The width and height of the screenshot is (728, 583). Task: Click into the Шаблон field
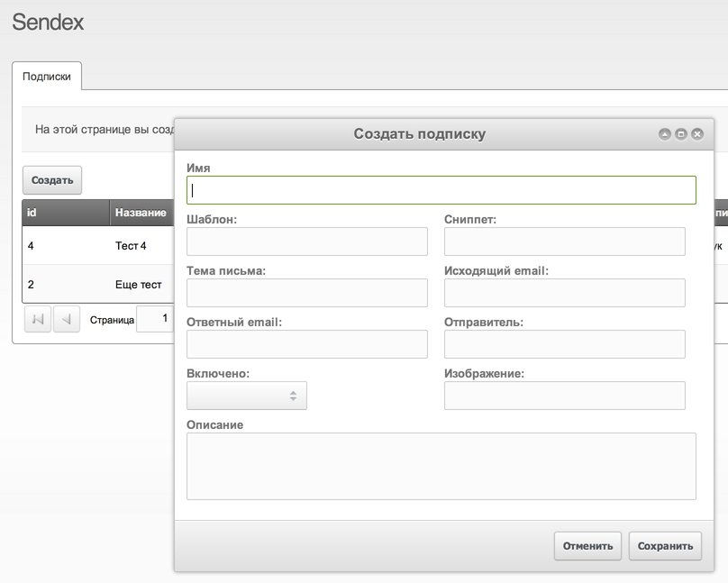click(x=306, y=241)
